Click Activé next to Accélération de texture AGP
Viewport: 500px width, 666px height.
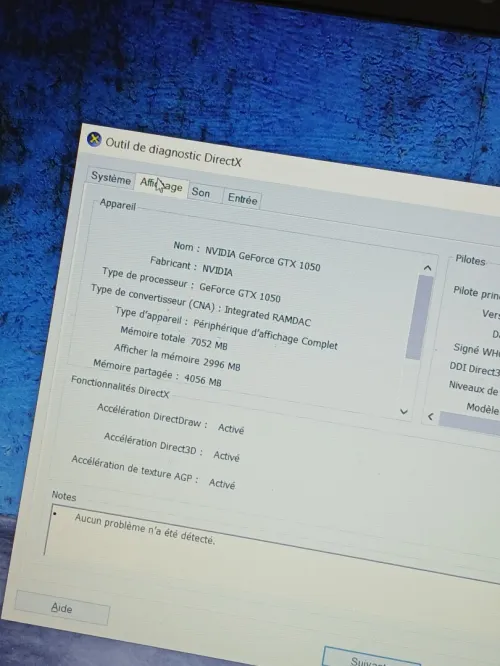(222, 483)
